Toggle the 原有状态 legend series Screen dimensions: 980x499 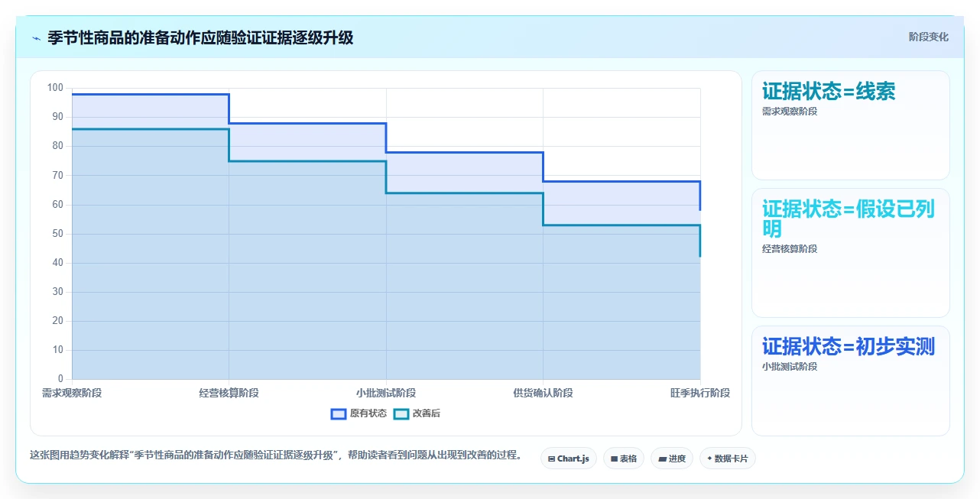[x=359, y=413]
